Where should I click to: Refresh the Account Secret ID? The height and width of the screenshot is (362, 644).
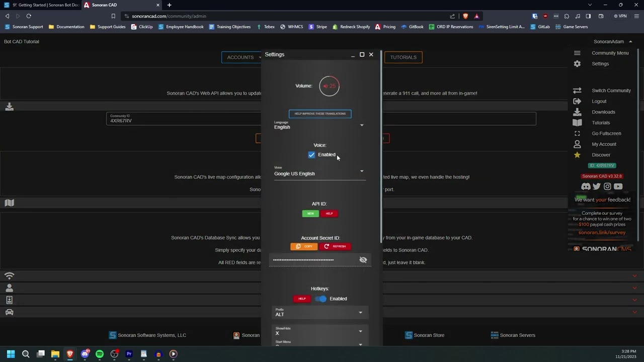pos(335,246)
